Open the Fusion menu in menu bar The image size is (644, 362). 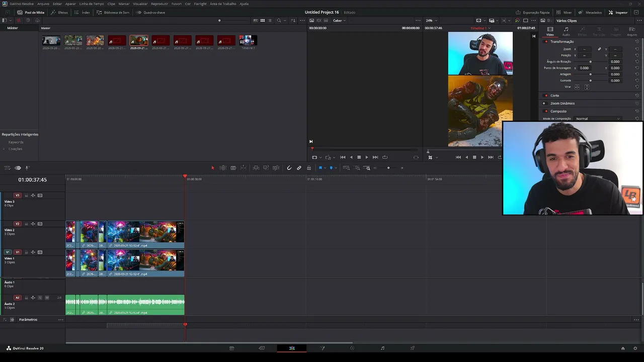pyautogui.click(x=176, y=4)
